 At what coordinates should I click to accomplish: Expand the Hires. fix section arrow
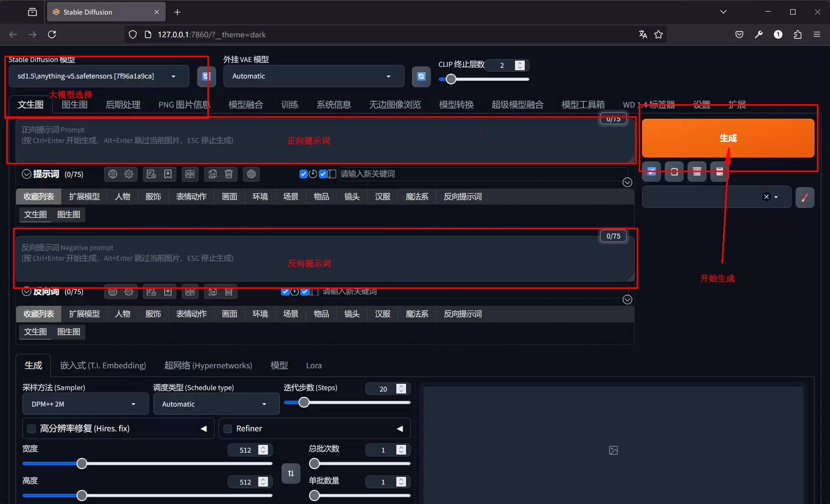point(204,428)
